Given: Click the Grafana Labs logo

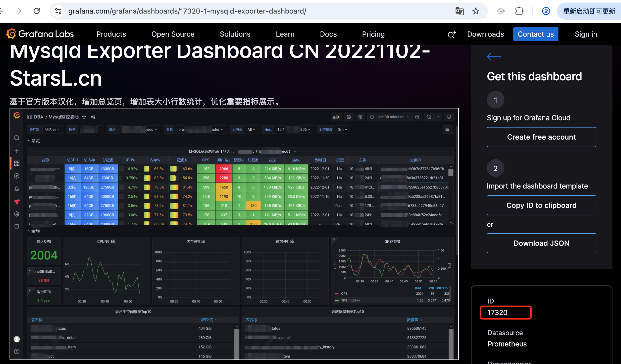Looking at the screenshot, I should coord(40,34).
